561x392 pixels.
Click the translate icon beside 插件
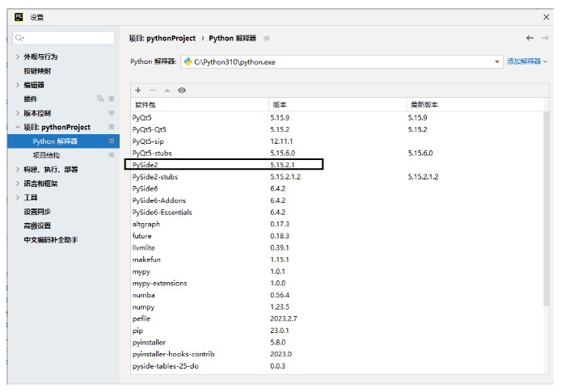point(100,99)
